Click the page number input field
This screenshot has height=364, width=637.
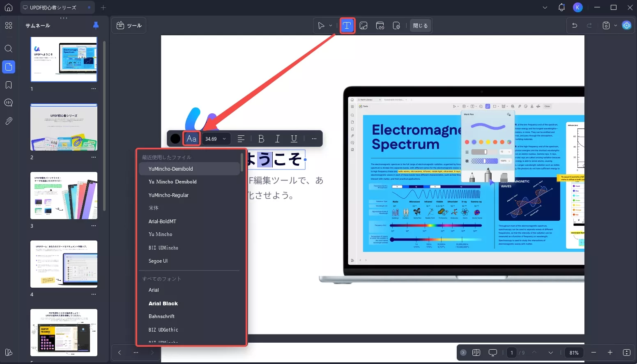point(512,353)
